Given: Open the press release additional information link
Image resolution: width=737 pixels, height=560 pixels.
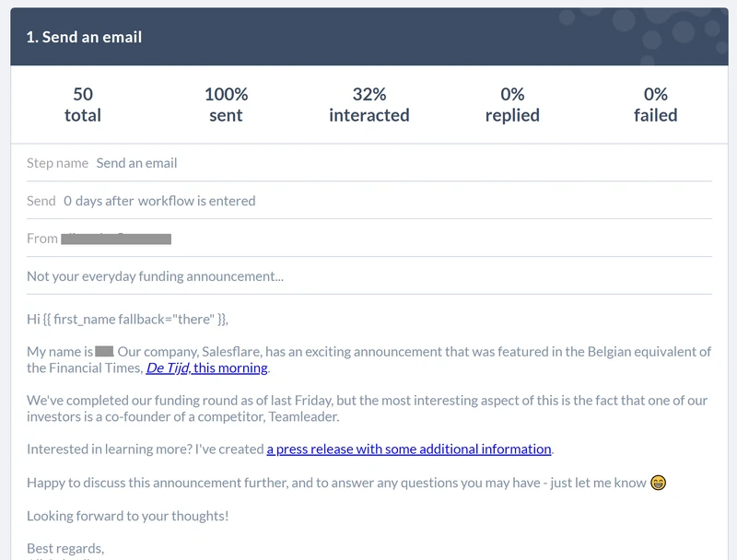Looking at the screenshot, I should [409, 449].
